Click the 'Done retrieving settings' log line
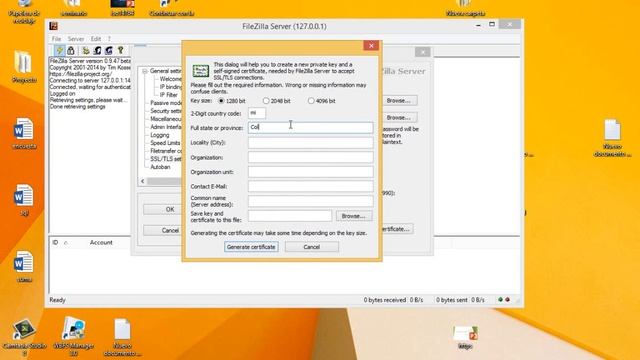The height and width of the screenshot is (360, 640). click(x=78, y=107)
